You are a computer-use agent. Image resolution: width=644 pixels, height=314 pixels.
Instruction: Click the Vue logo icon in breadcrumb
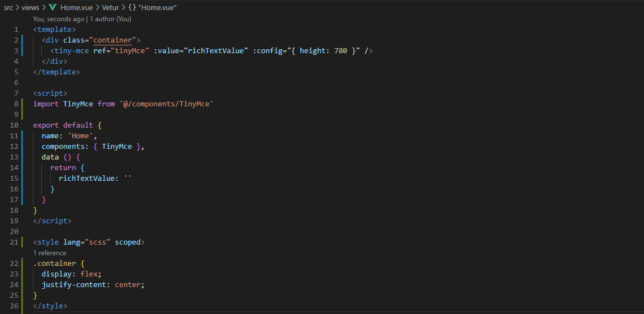(53, 7)
